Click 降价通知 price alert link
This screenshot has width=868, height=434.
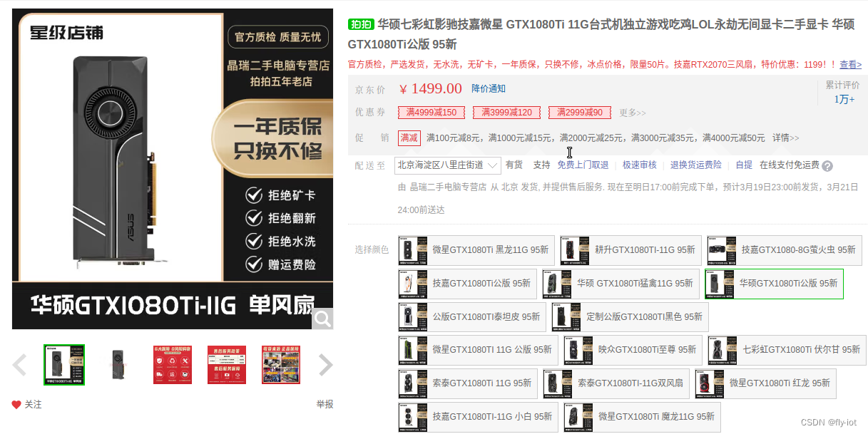(489, 88)
